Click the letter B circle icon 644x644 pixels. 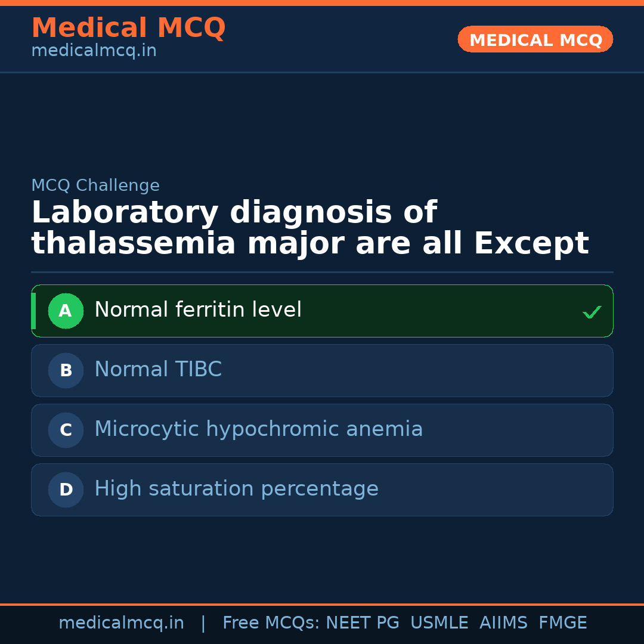[x=66, y=370]
